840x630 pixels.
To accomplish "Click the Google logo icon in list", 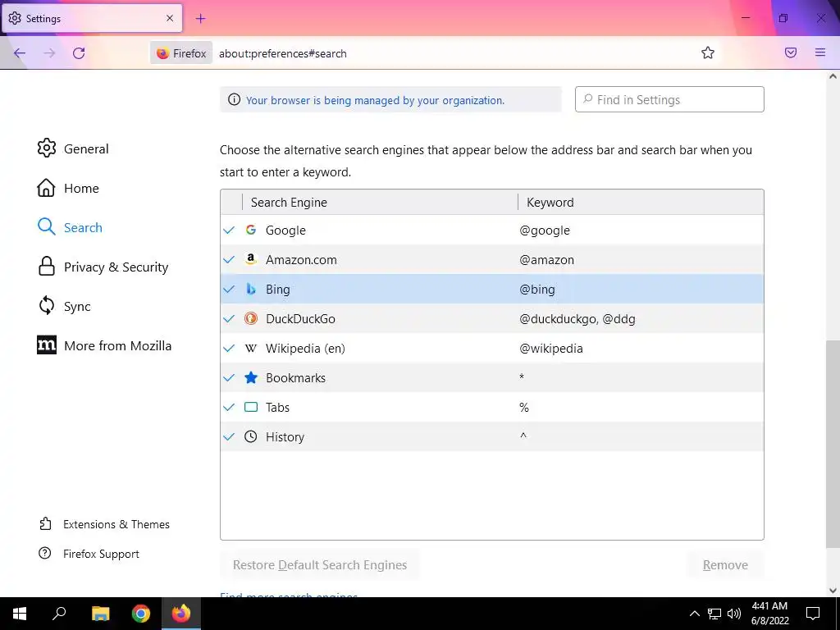I will (251, 230).
